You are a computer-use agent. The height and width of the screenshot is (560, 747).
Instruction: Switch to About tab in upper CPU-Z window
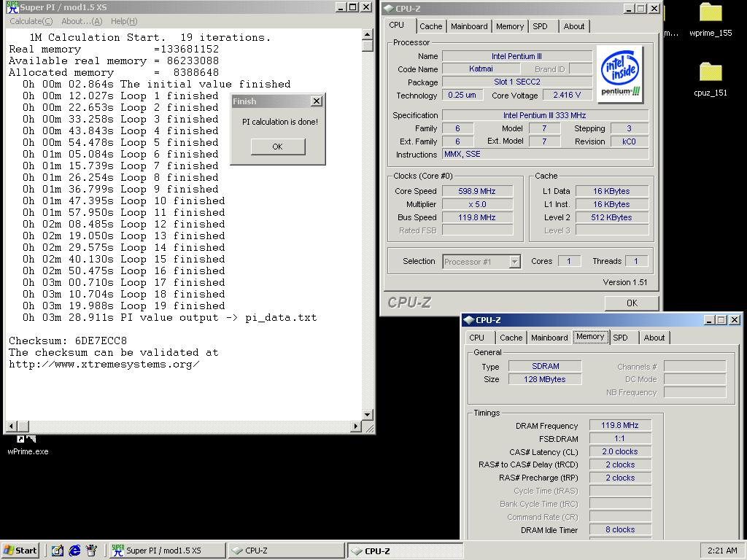(574, 27)
